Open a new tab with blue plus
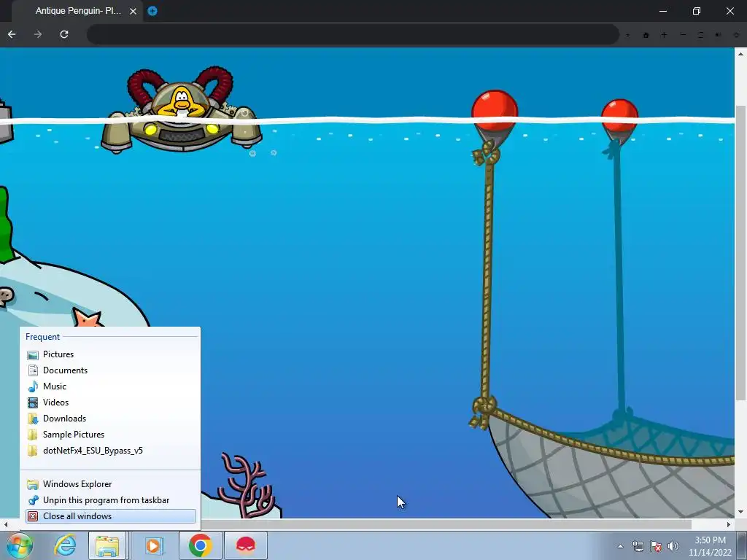Viewport: 747px width, 560px height. pos(152,11)
